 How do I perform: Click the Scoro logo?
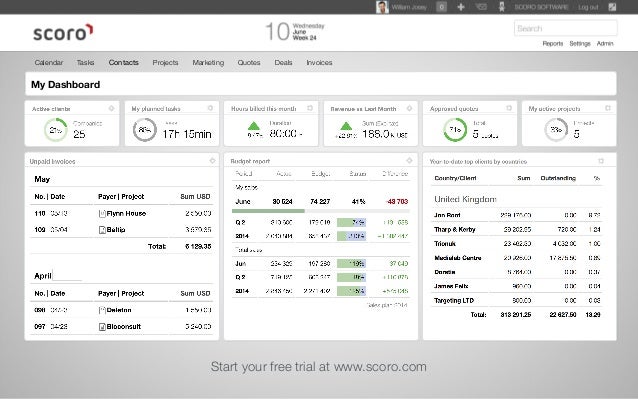(x=63, y=33)
